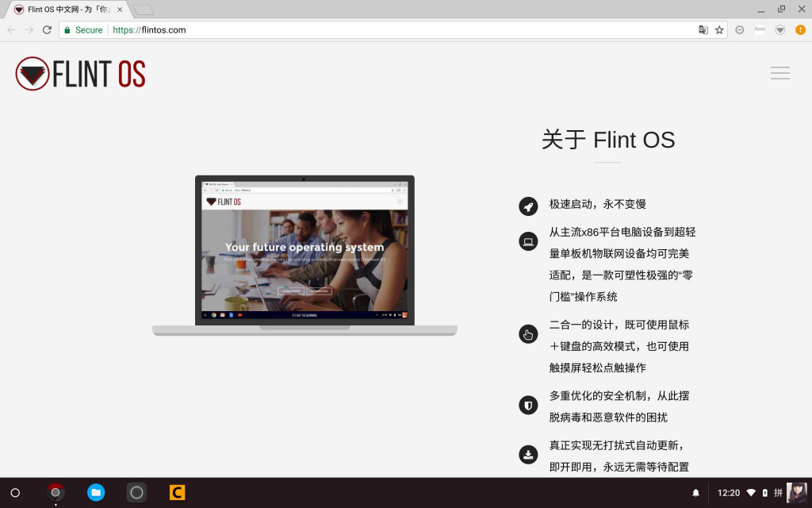This screenshot has height=508, width=812.
Task: Select the Flint OS 中文网 tab
Action: pyautogui.click(x=67, y=10)
